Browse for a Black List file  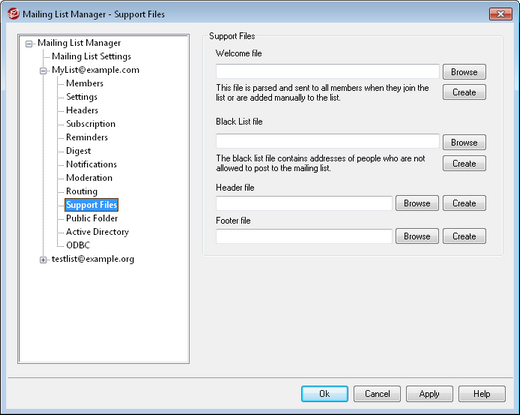point(464,143)
